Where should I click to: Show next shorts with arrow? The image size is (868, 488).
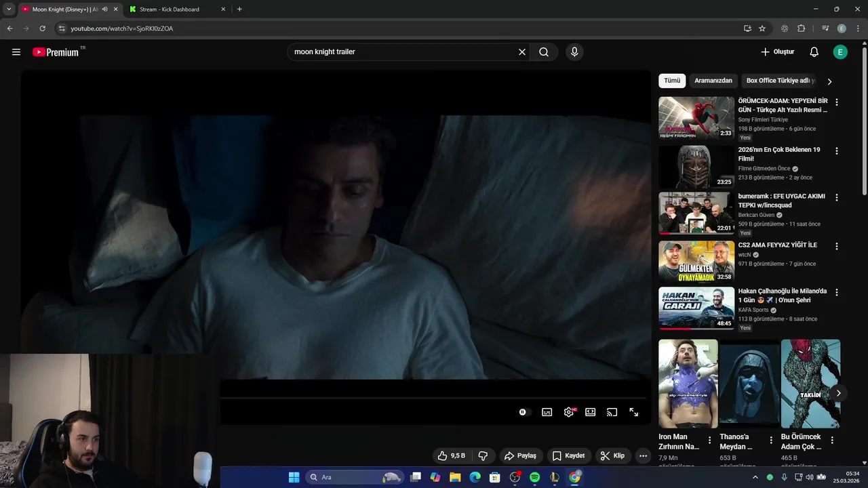click(x=838, y=393)
